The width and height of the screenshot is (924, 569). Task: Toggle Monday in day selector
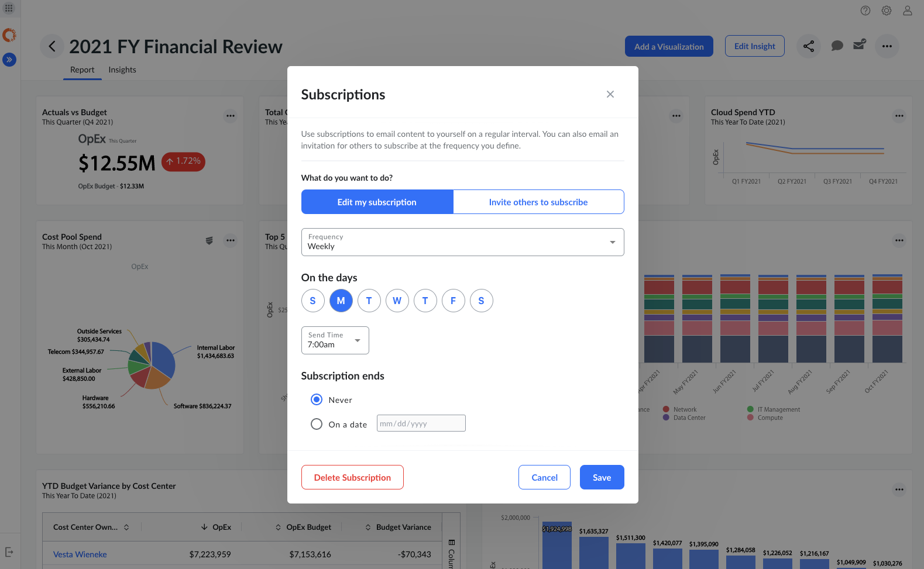pos(341,301)
